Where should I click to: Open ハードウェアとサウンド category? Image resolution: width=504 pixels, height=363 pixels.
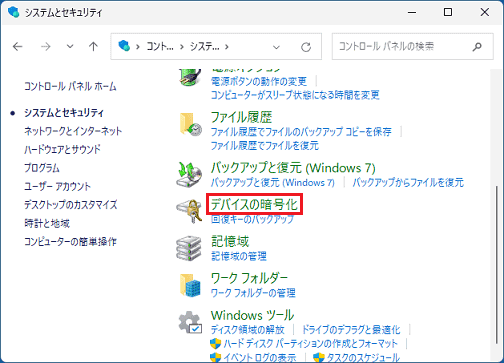pos(62,149)
